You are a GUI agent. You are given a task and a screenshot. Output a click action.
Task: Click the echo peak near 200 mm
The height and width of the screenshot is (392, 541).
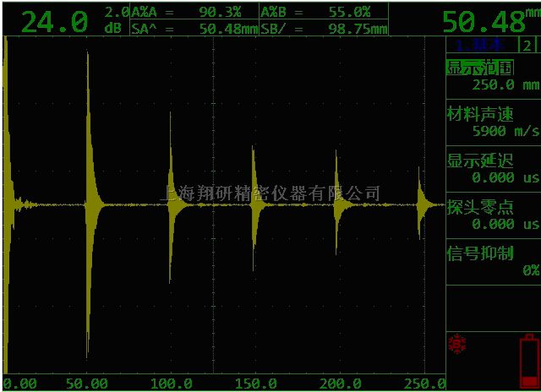tap(336, 204)
